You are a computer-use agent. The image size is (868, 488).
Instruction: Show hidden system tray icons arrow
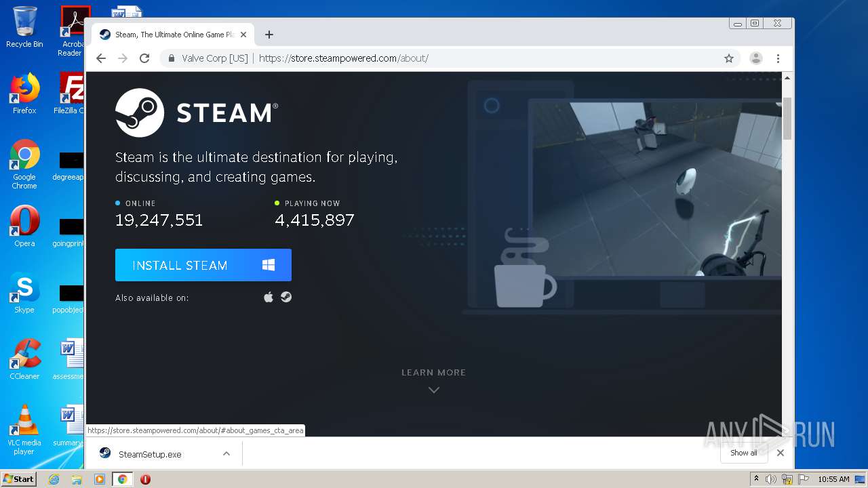pos(756,479)
